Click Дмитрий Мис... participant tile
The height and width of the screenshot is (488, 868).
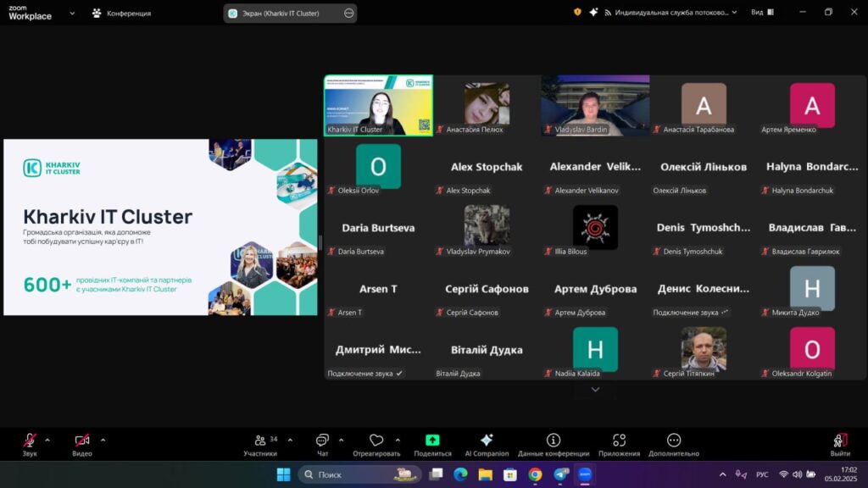coord(378,350)
